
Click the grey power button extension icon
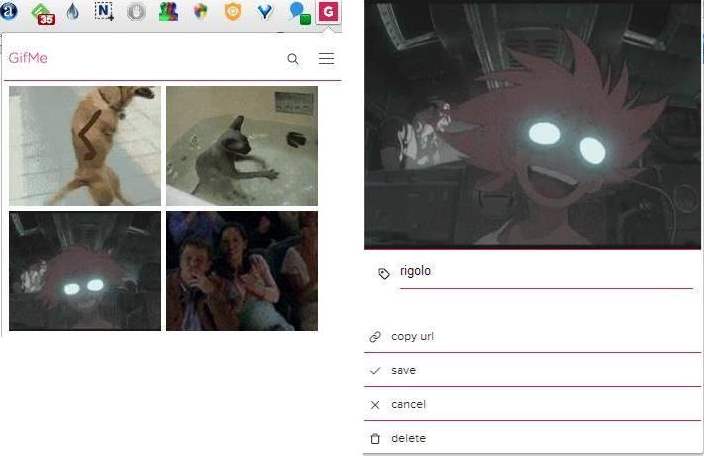136,12
